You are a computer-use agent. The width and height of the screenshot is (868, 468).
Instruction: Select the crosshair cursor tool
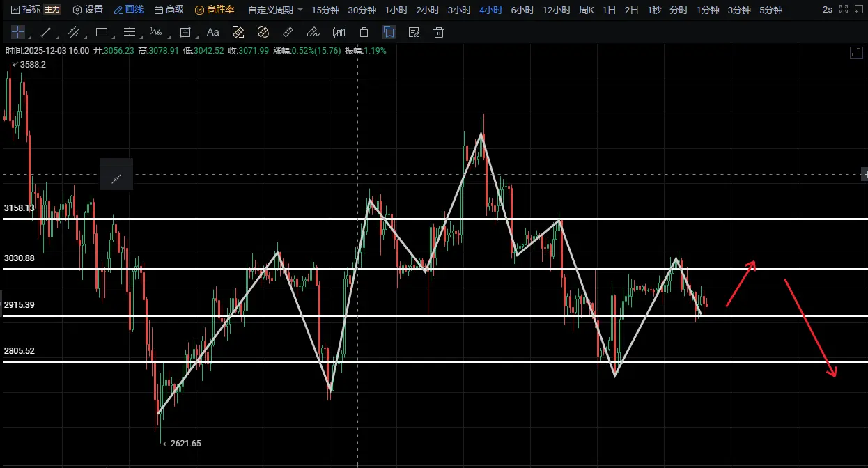17,32
